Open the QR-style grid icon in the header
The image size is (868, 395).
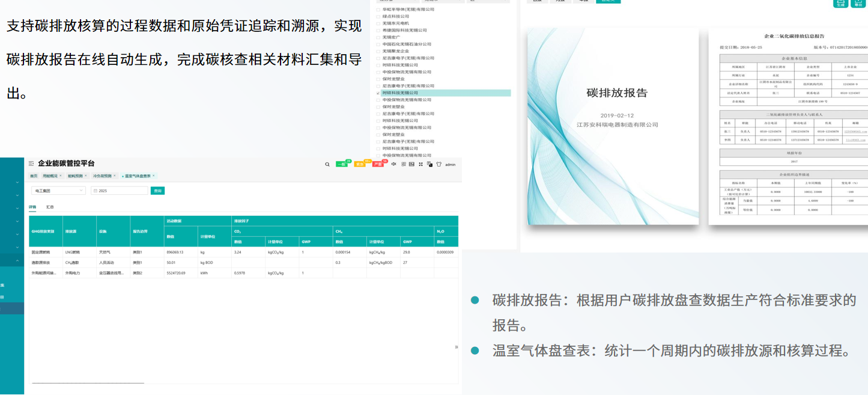click(404, 164)
